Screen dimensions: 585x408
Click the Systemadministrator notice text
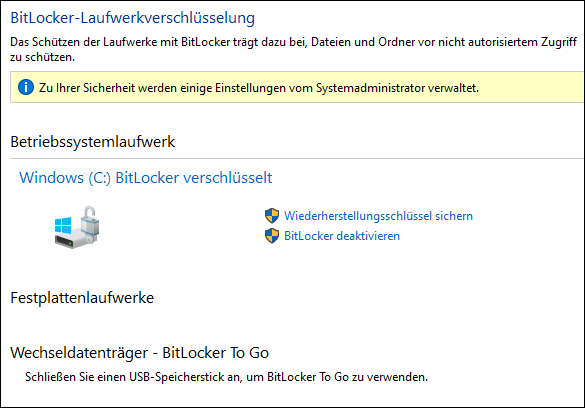point(259,88)
